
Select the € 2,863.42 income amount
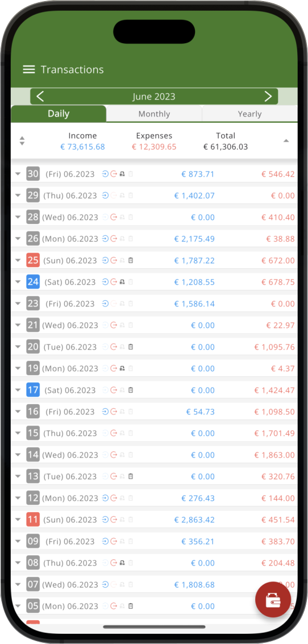pyautogui.click(x=194, y=520)
